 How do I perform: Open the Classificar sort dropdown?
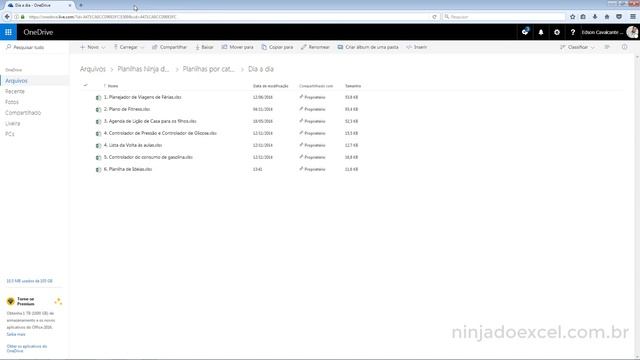(x=577, y=47)
